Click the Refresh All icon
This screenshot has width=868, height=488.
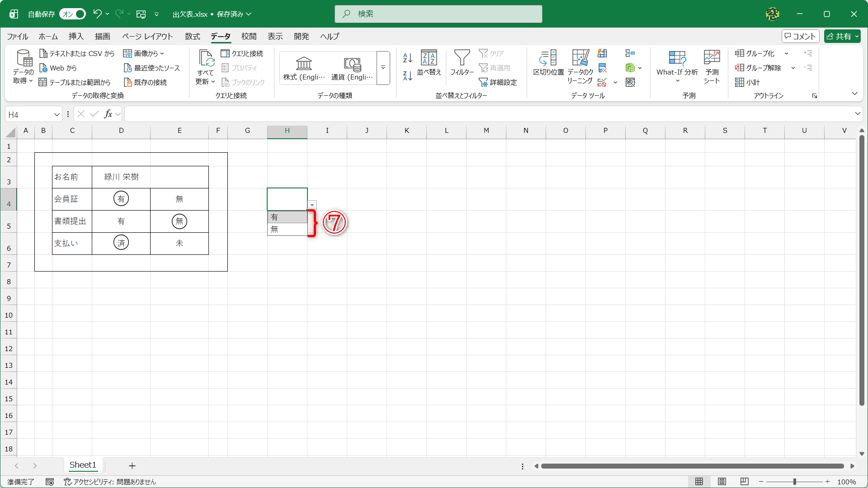[x=206, y=60]
